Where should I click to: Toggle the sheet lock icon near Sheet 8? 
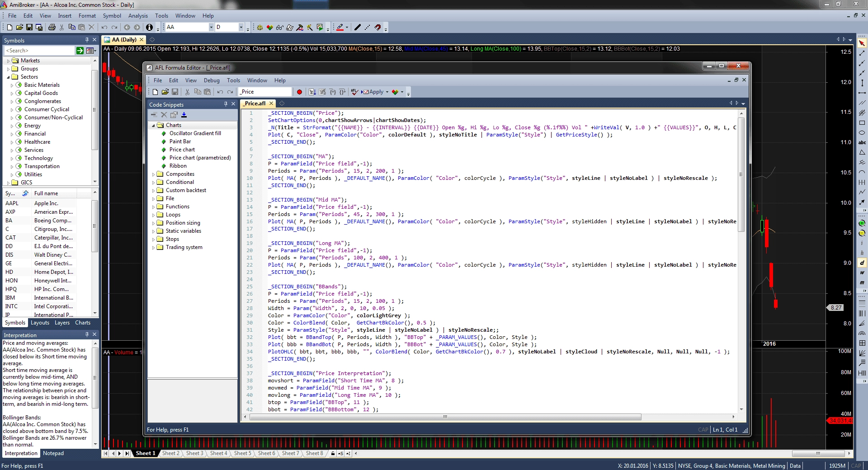pyautogui.click(x=333, y=453)
